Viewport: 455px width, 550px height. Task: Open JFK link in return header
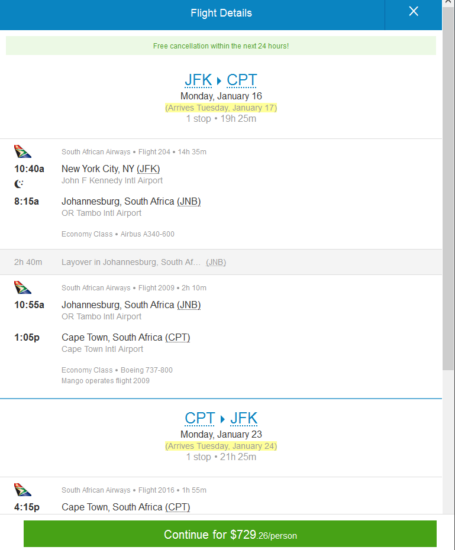coord(244,418)
